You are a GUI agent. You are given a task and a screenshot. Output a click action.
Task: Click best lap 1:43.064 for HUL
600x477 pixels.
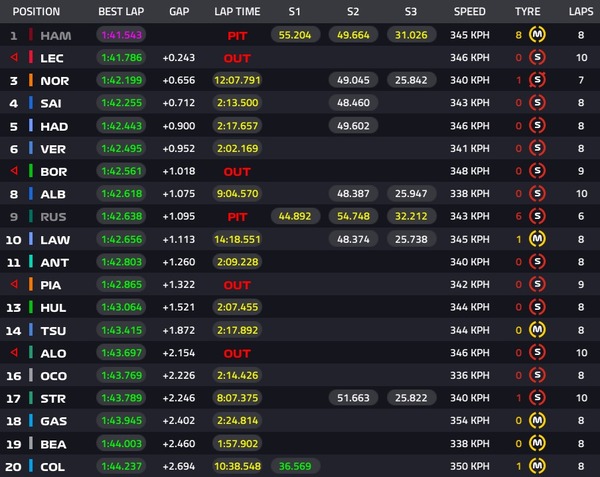[x=121, y=307]
